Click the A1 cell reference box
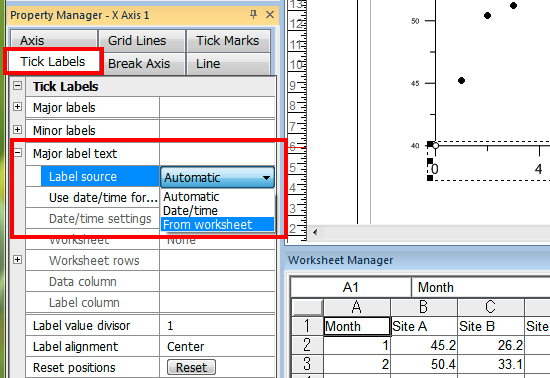Image resolution: width=550 pixels, height=378 pixels. [x=351, y=287]
